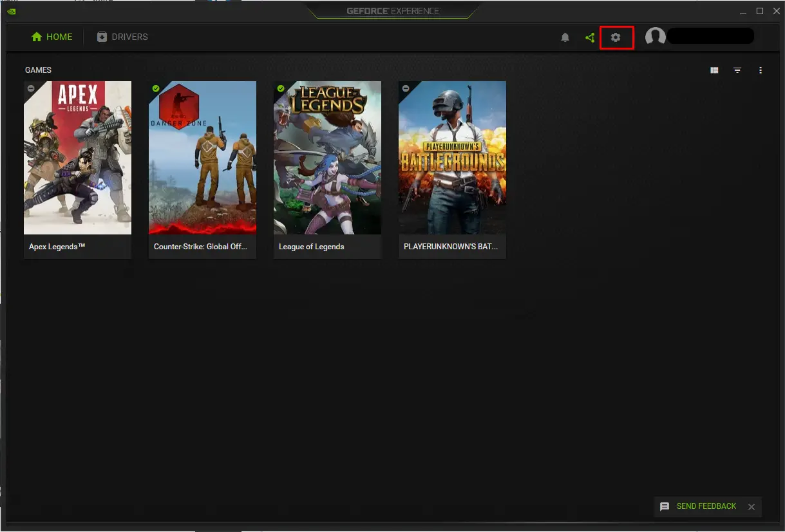
Task: Switch to the Drivers tab
Action: [122, 37]
